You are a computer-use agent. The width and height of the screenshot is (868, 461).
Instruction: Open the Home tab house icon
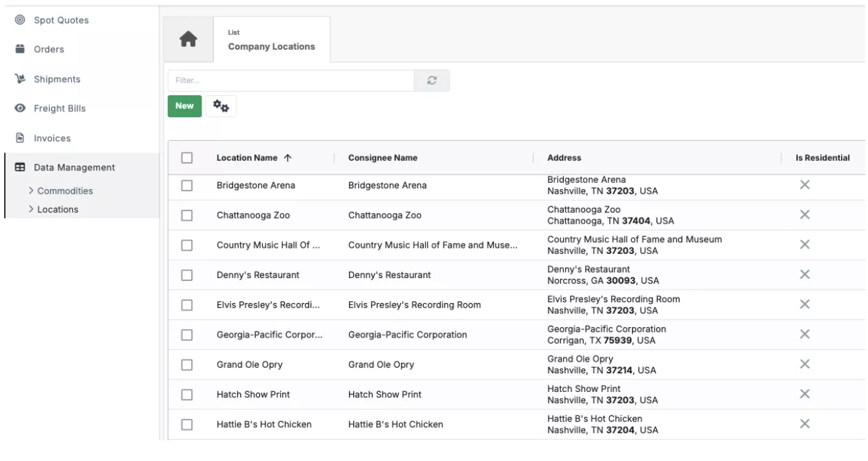tap(188, 39)
